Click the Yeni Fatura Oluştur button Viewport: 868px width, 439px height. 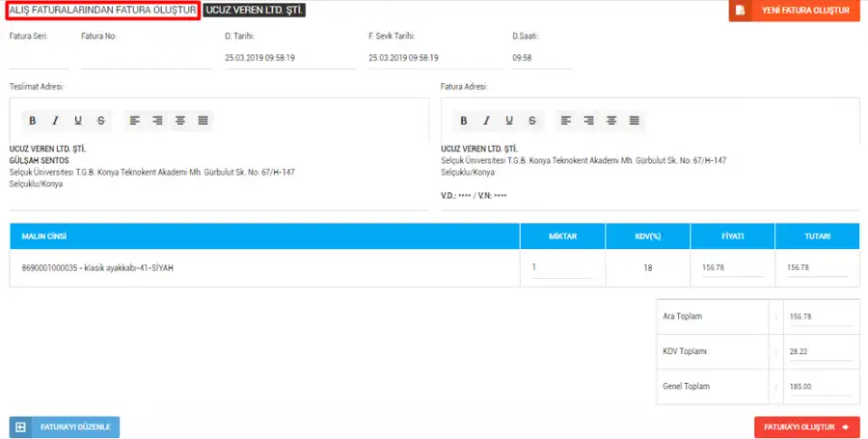tap(795, 11)
